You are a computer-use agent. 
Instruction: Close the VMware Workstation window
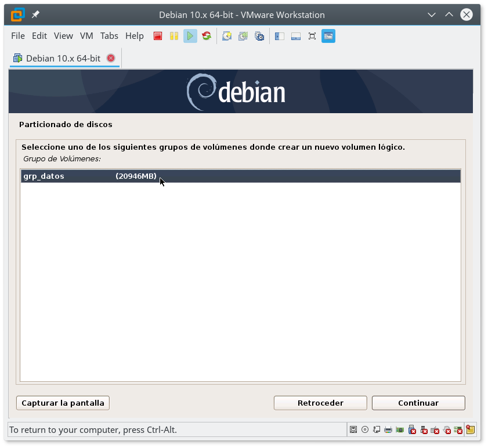click(x=466, y=15)
